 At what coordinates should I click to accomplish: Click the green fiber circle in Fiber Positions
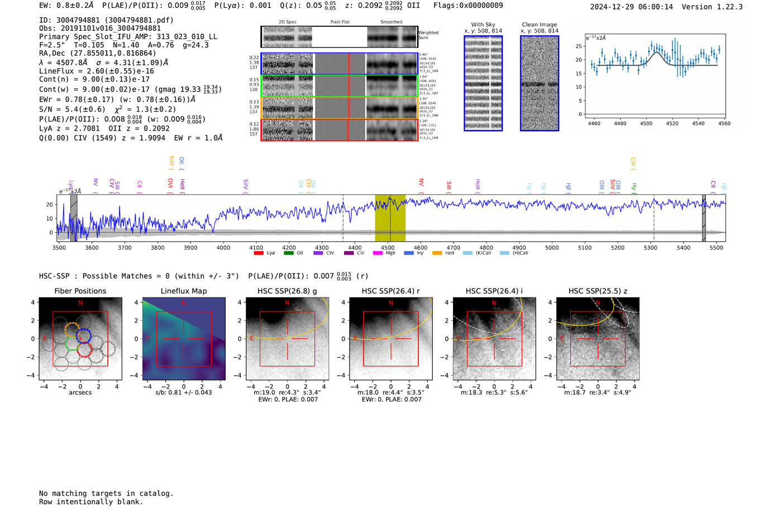pyautogui.click(x=73, y=343)
